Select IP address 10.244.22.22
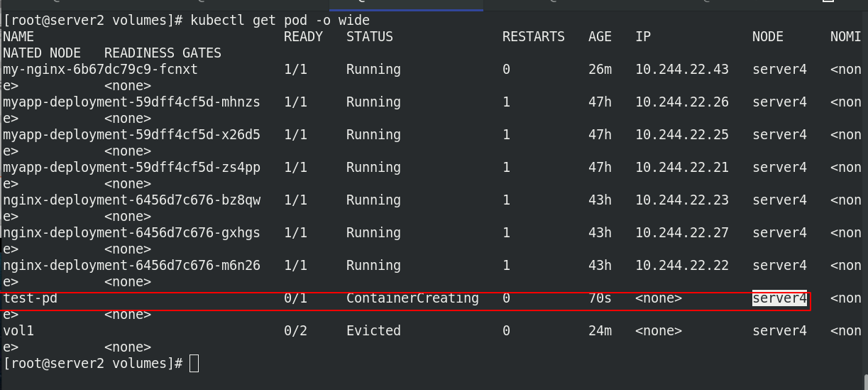The width and height of the screenshot is (868, 390). tap(682, 266)
